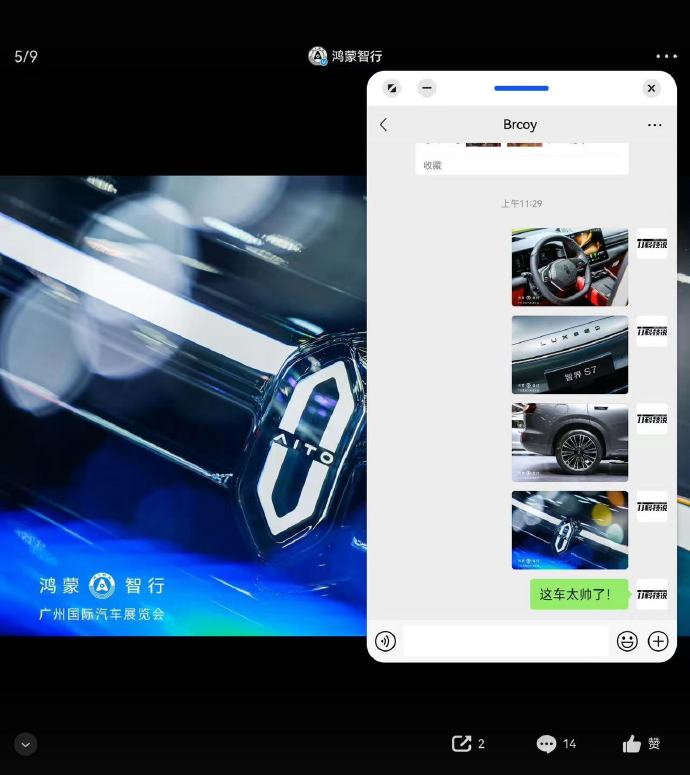Open the 鸿蒙智行 account name link
Image resolution: width=690 pixels, height=775 pixels.
pos(357,56)
